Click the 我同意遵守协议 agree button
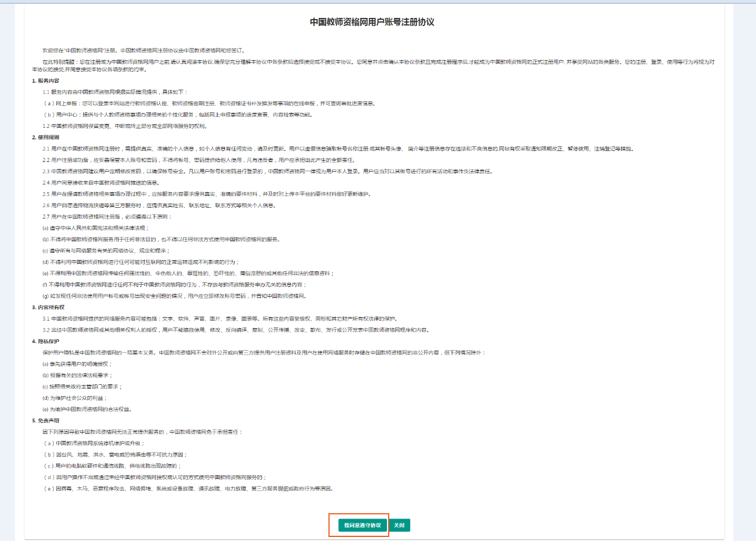756x541 pixels. (362, 525)
